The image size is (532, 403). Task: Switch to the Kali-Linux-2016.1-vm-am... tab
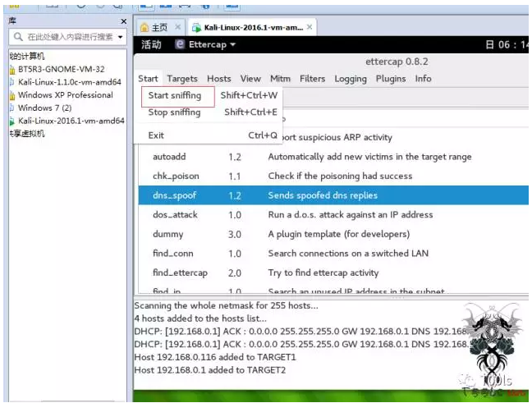(x=254, y=27)
